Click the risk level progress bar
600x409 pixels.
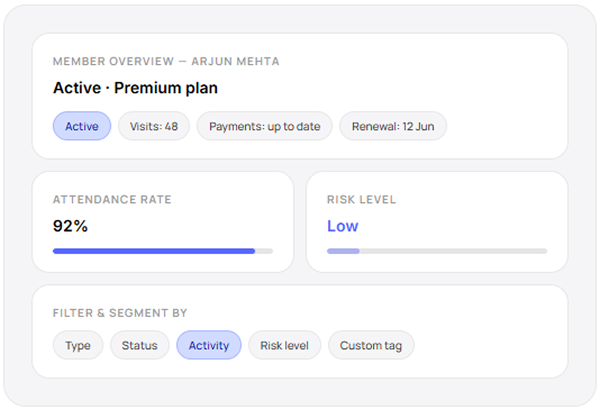[x=436, y=251]
